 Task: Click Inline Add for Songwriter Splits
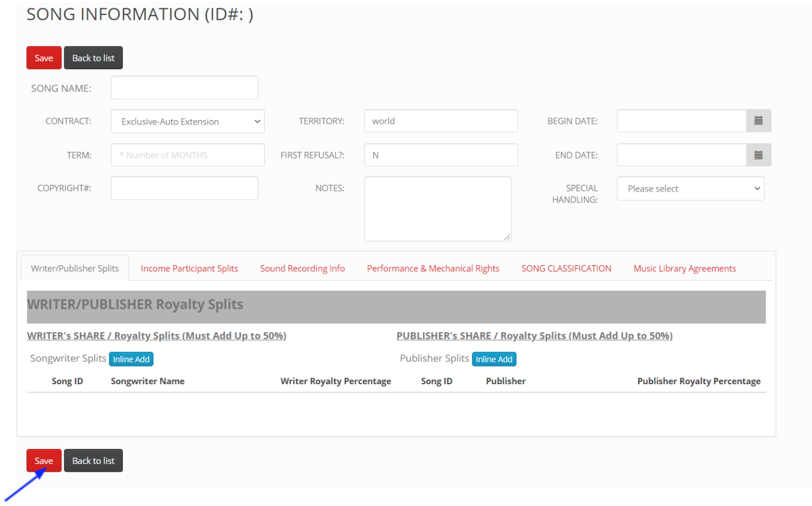(x=131, y=359)
